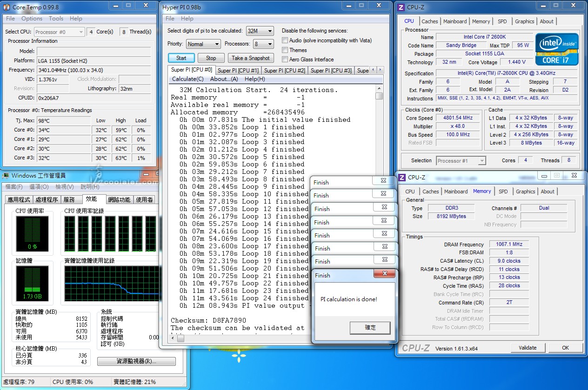The height and width of the screenshot is (390, 588).
Task: Click the Intel Core i7 logo in CPU-Z
Action: click(557, 49)
